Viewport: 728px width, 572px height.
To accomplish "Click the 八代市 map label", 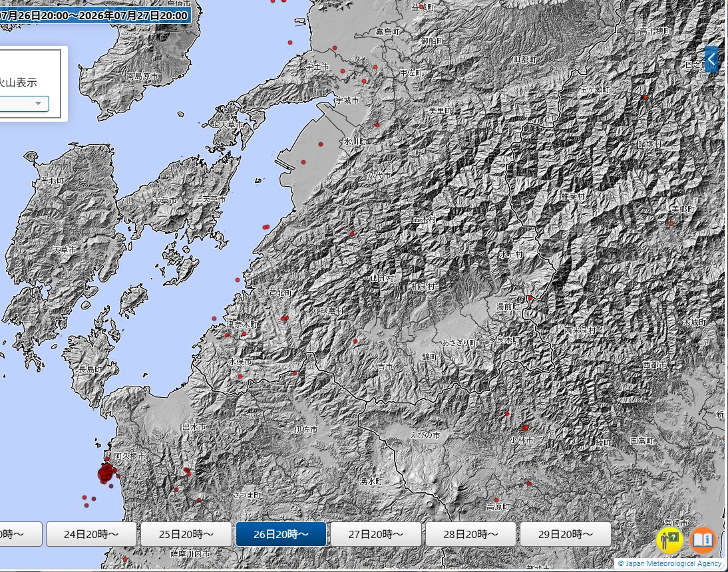I will point(379,176).
